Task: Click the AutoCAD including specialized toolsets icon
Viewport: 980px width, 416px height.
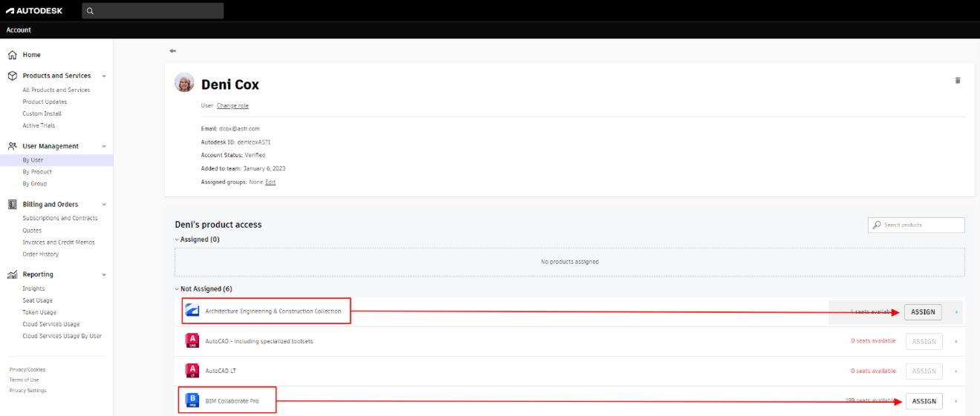Action: pos(192,341)
